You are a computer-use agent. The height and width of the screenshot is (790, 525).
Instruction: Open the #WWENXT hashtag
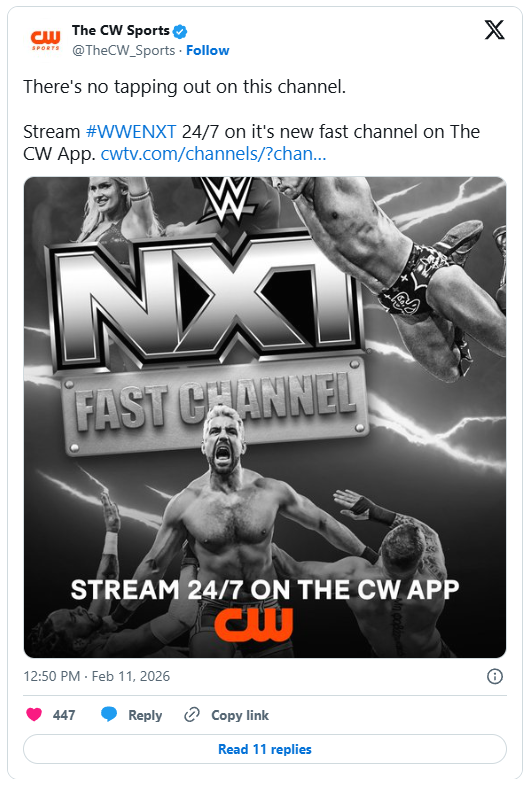coord(131,132)
